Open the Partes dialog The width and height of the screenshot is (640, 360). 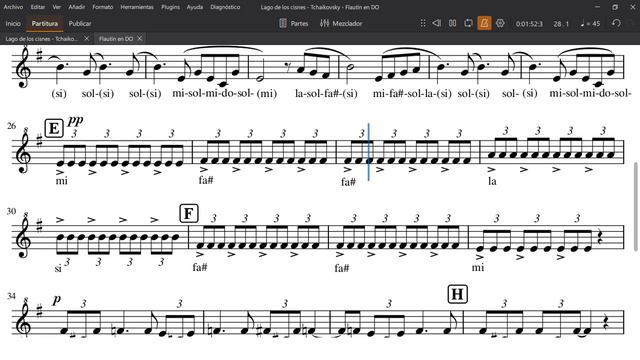293,24
